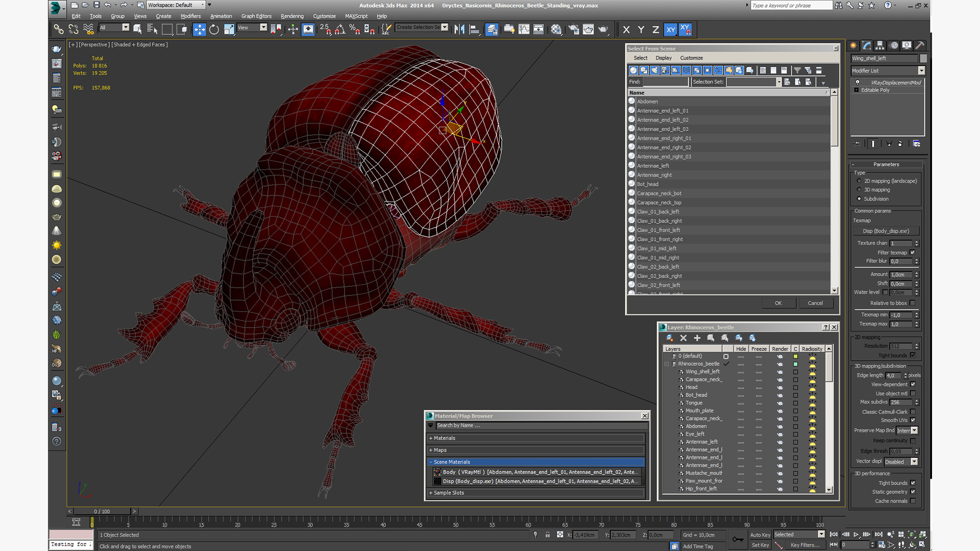This screenshot has width=980, height=551.
Task: Activate Select and Move tool
Action: pos(199,29)
